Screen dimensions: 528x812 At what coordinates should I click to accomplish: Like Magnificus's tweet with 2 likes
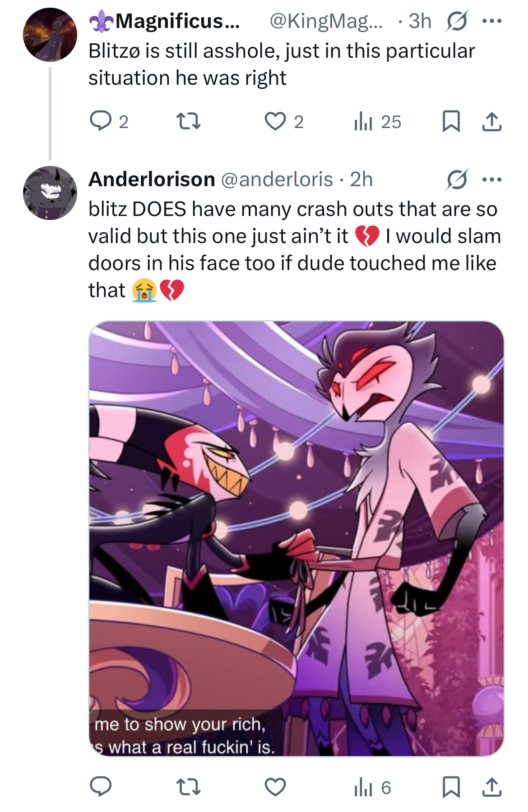(284, 121)
